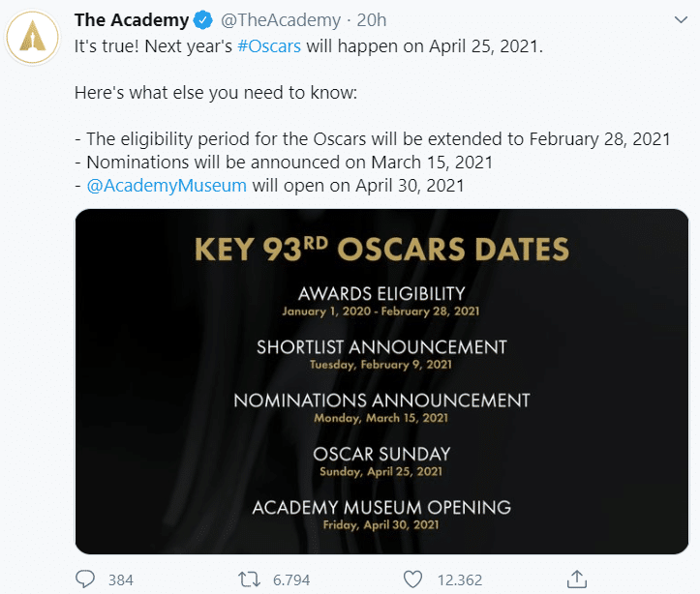700x594 pixels.
Task: Click the share tweet icon
Action: tap(577, 579)
